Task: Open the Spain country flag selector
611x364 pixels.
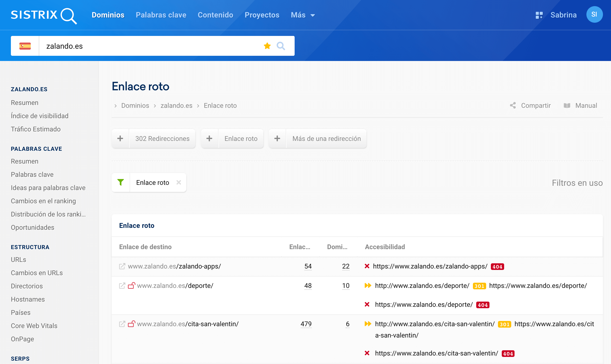Action: point(25,46)
